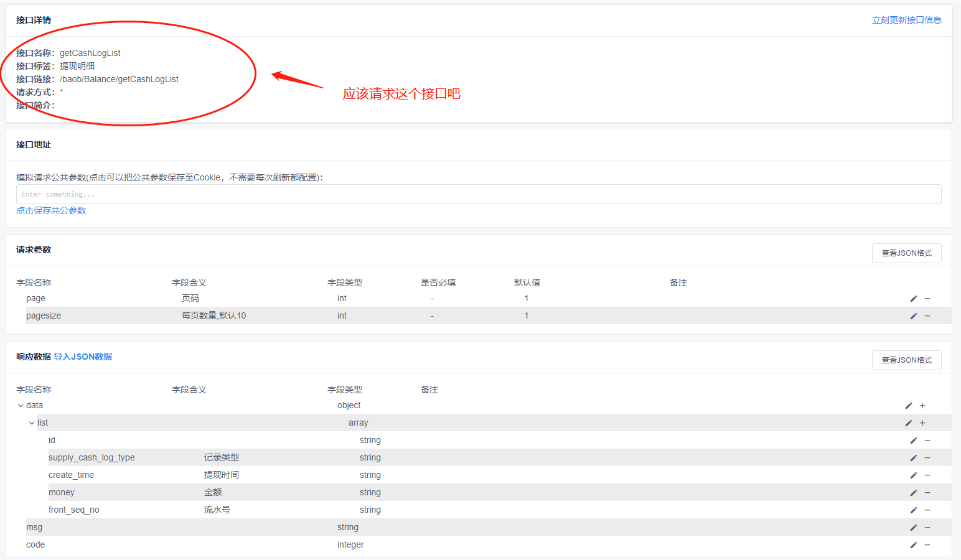Edit the pagesize parameter with pencil icon

pos(914,316)
